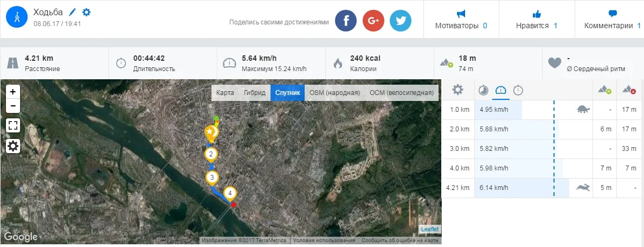Zoom in on the map
Image resolution: width=644 pixels, height=247 pixels.
pos(13,92)
